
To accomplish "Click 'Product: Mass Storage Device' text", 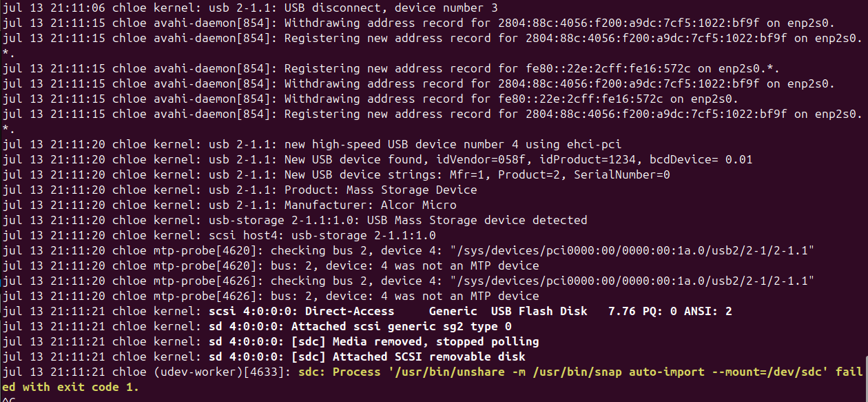I will click(380, 190).
